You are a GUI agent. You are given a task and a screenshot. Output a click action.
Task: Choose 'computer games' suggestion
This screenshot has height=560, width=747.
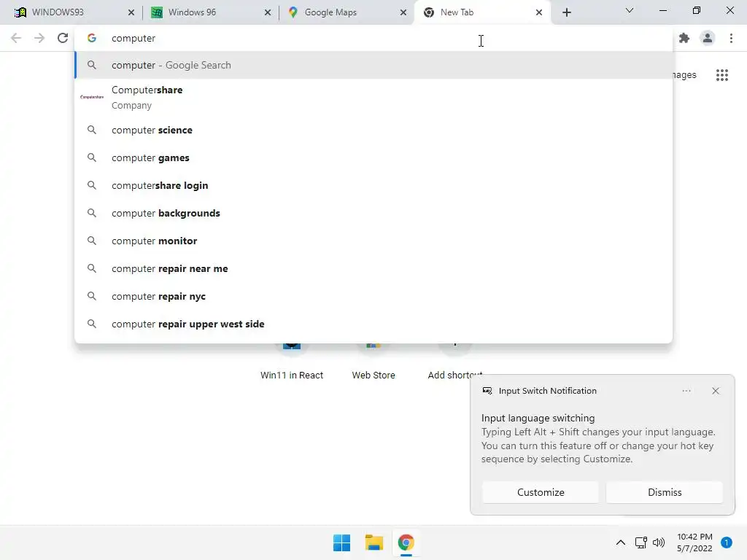(373, 157)
